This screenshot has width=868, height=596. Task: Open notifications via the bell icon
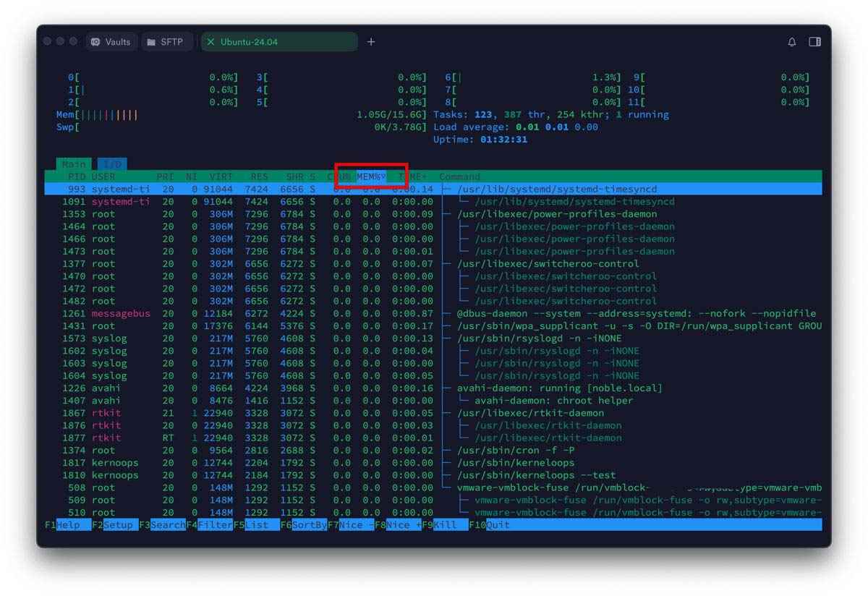(x=792, y=42)
